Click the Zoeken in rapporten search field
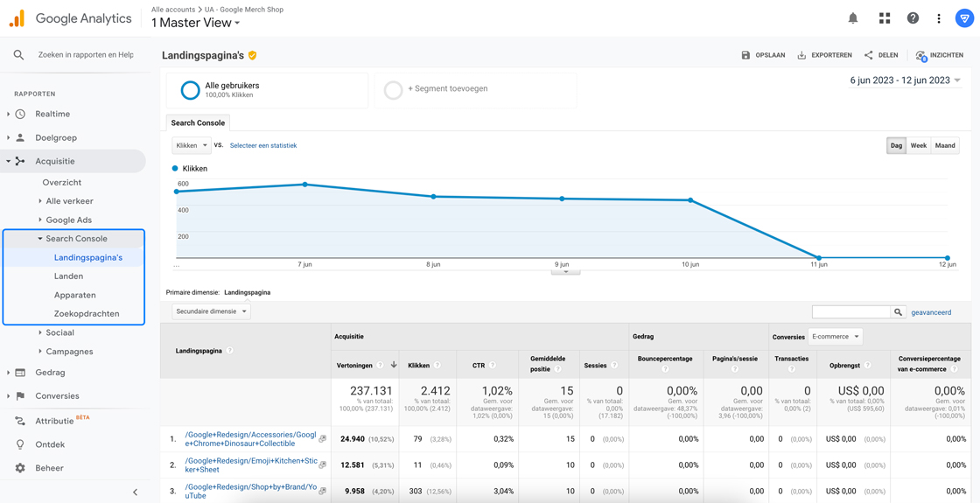980x503 pixels. pyautogui.click(x=87, y=55)
